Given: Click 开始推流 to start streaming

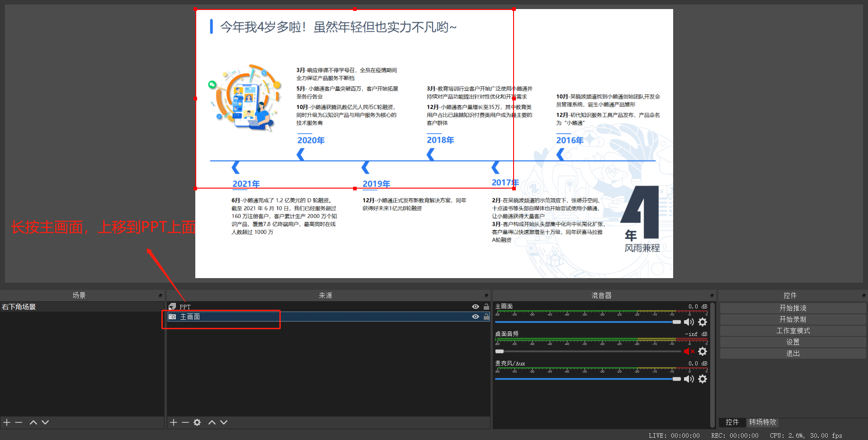Looking at the screenshot, I should coord(793,308).
